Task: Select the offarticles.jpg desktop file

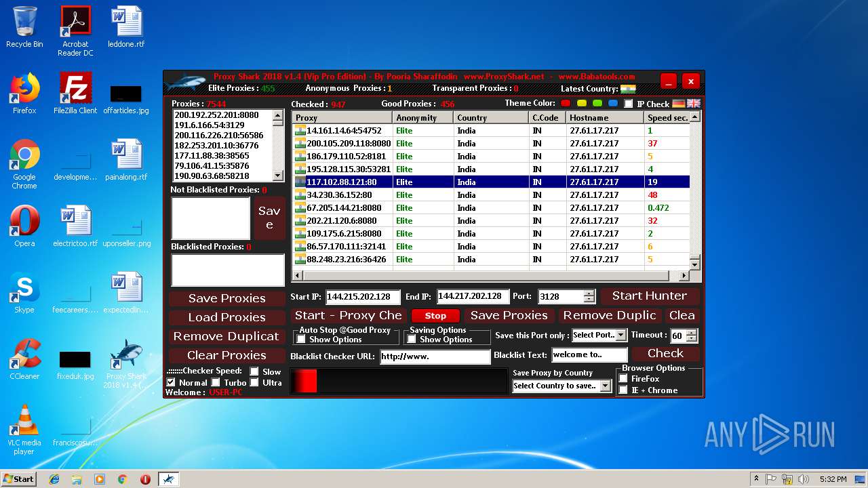Action: (126, 98)
